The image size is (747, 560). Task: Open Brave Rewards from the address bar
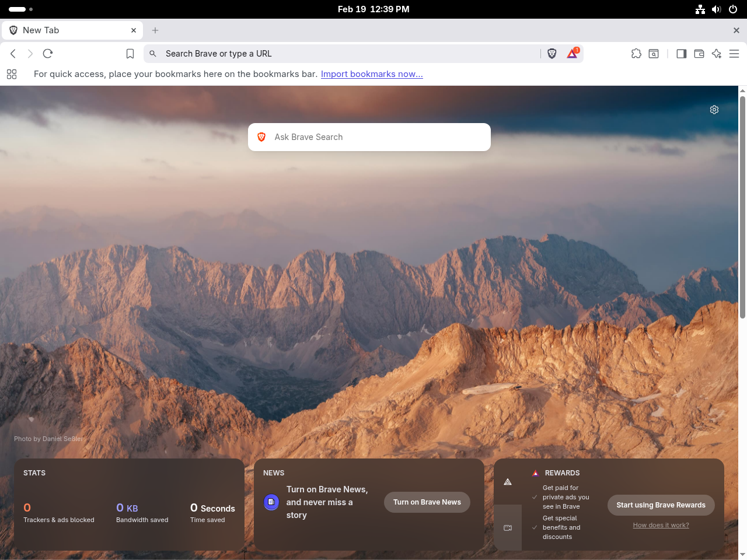(572, 53)
